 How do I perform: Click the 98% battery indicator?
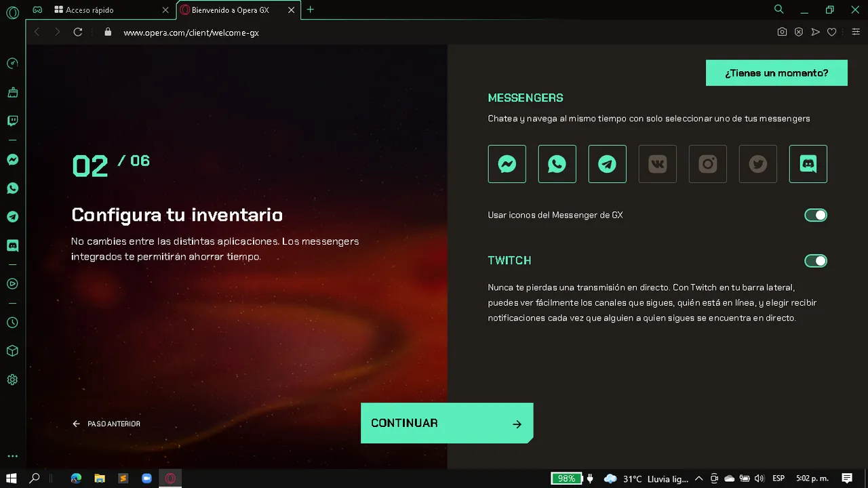[567, 479]
